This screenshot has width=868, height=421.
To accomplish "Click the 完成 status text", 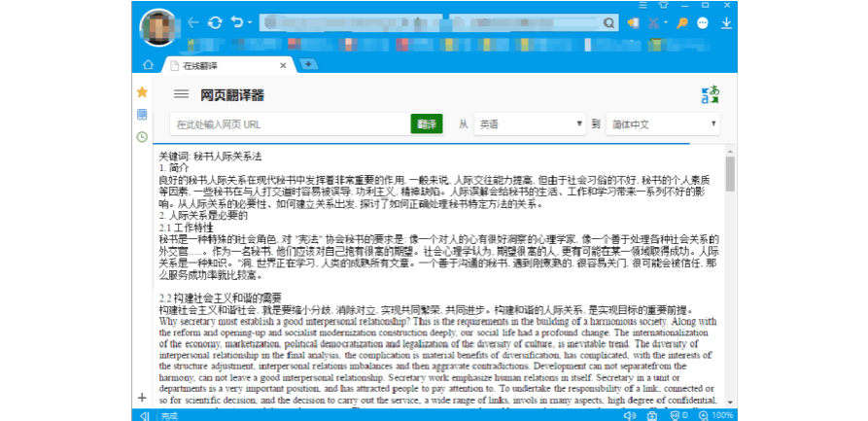I will [169, 415].
